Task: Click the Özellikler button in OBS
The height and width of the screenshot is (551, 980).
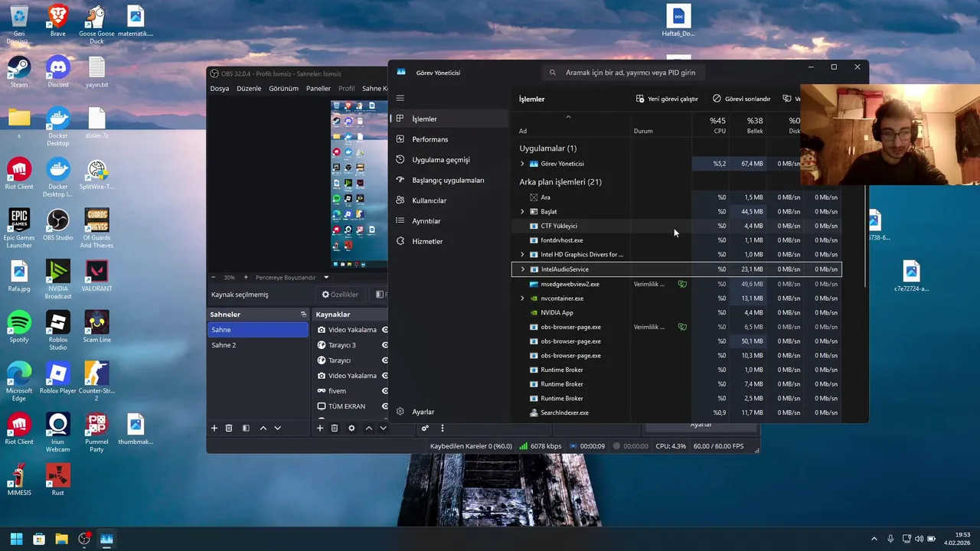Action: tap(340, 295)
